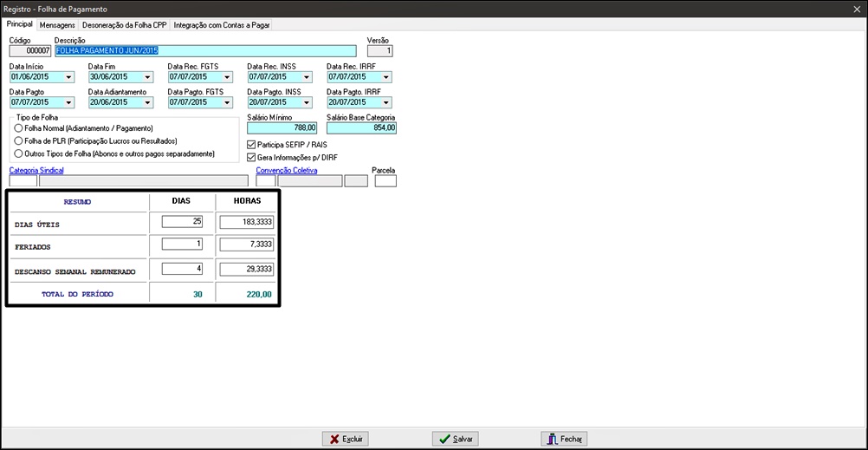This screenshot has height=450, width=868.
Task: Open the Data Rec. FGTS date dropdown
Action: [x=227, y=77]
